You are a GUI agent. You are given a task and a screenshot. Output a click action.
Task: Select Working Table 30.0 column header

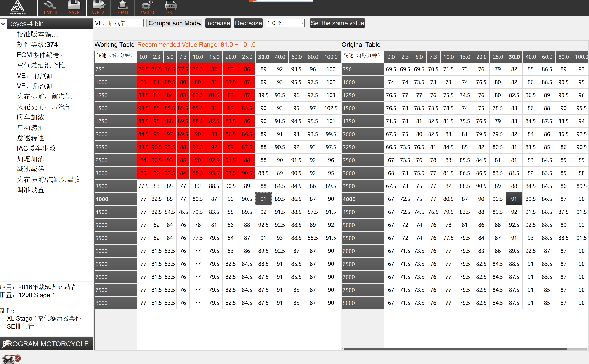[264, 57]
